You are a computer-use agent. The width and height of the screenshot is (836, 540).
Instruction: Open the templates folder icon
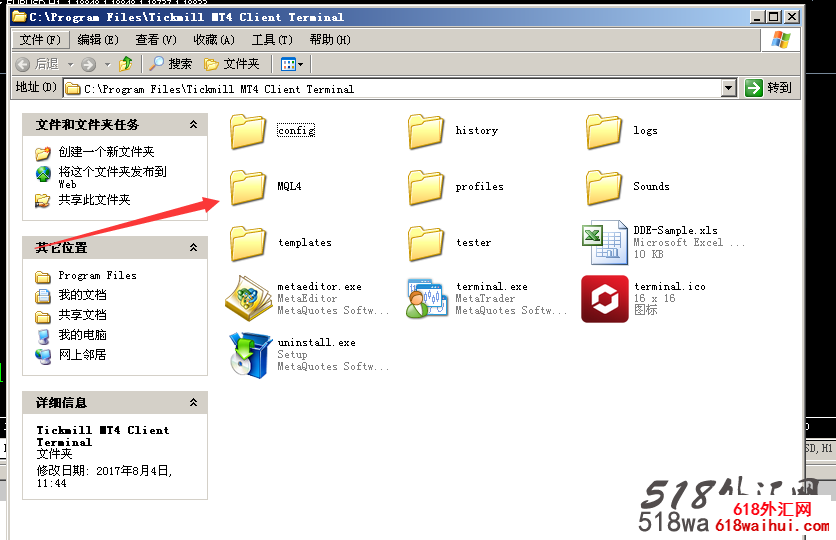(248, 243)
